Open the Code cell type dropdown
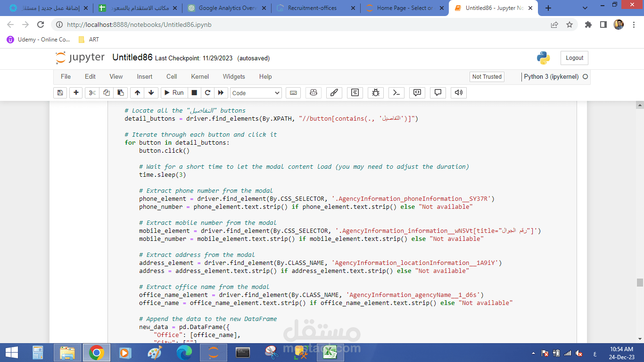Image resolution: width=644 pixels, height=362 pixels. click(256, 93)
